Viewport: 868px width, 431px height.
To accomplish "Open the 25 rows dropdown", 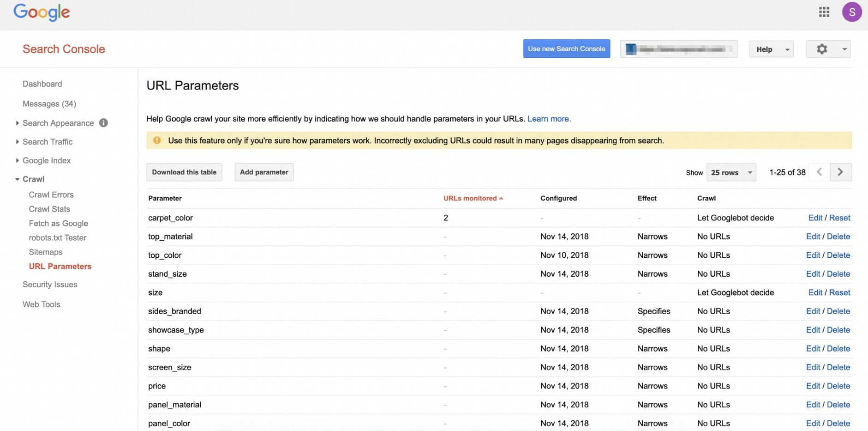I will pyautogui.click(x=731, y=172).
